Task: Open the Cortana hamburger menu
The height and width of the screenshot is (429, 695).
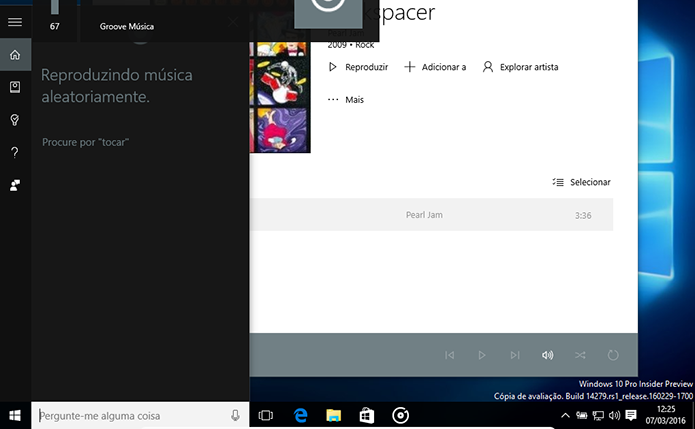Action: pyautogui.click(x=15, y=22)
